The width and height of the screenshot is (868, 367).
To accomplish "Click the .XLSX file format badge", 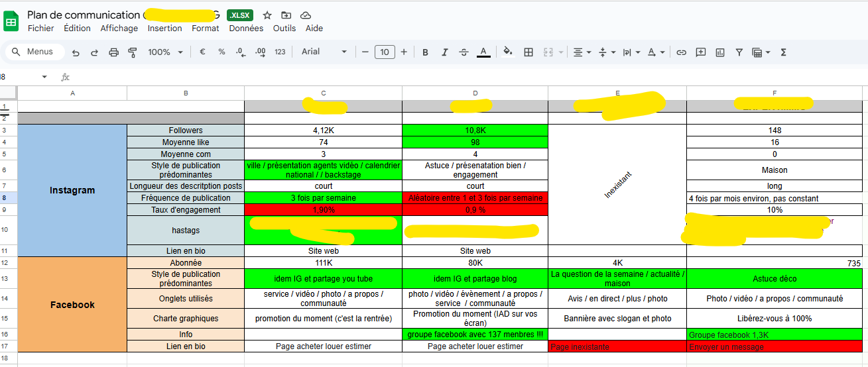I will click(239, 15).
